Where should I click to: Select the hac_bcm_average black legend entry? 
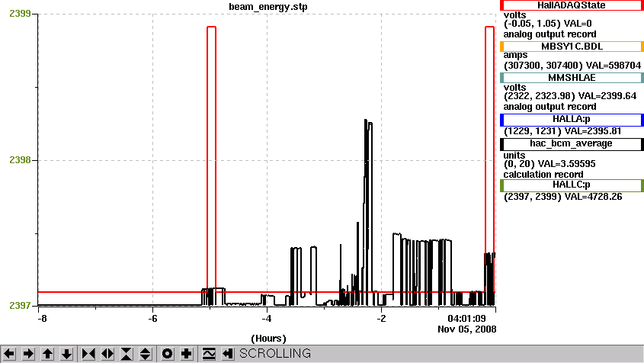coord(572,144)
